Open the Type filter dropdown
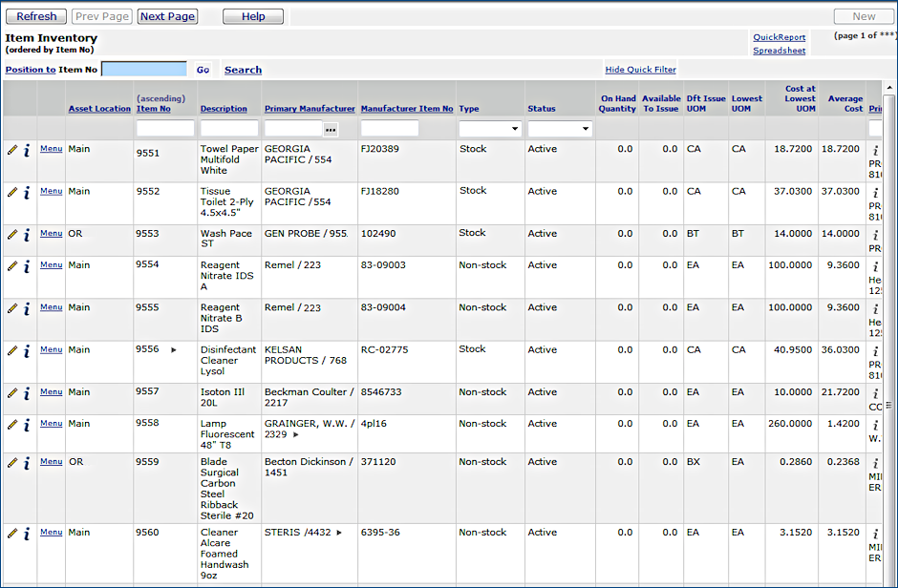This screenshot has width=898, height=588. point(489,129)
